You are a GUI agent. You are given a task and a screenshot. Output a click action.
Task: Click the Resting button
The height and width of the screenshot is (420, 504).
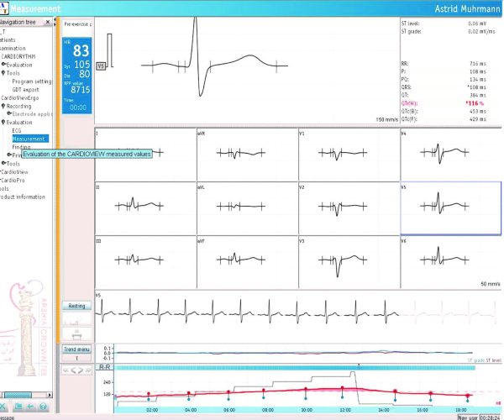(76, 306)
